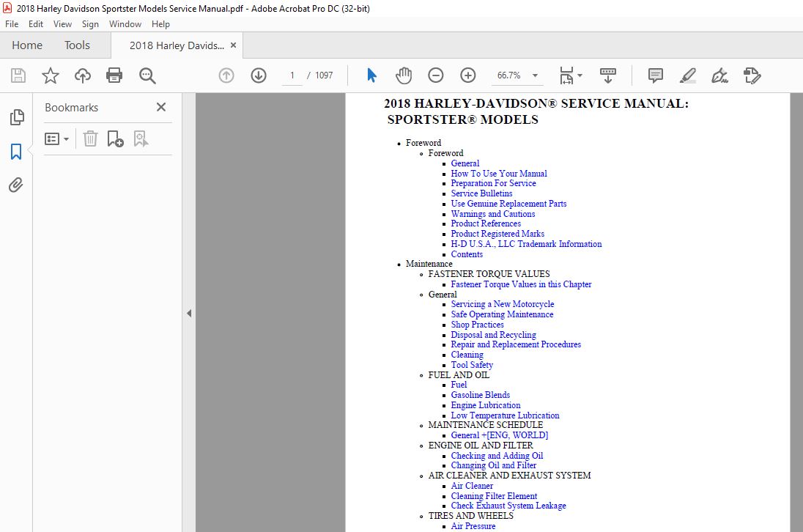
Task: Open the Help menu
Action: click(160, 24)
